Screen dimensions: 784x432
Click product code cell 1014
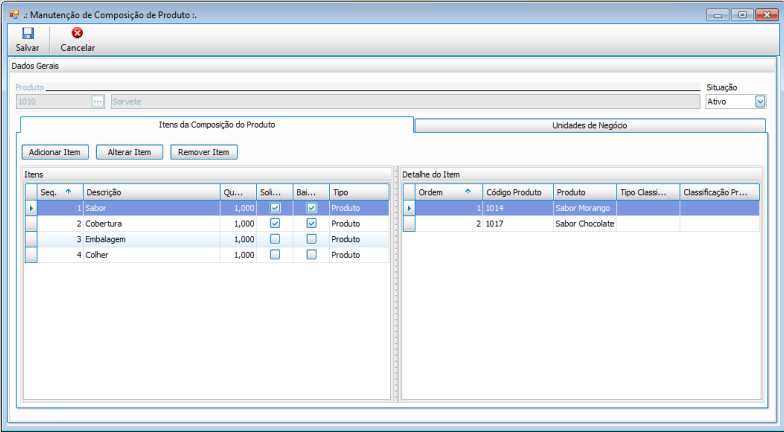click(518, 208)
